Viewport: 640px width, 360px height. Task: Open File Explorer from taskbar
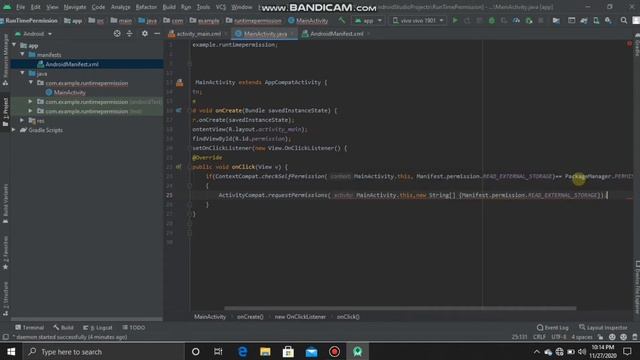pyautogui.click(x=265, y=351)
